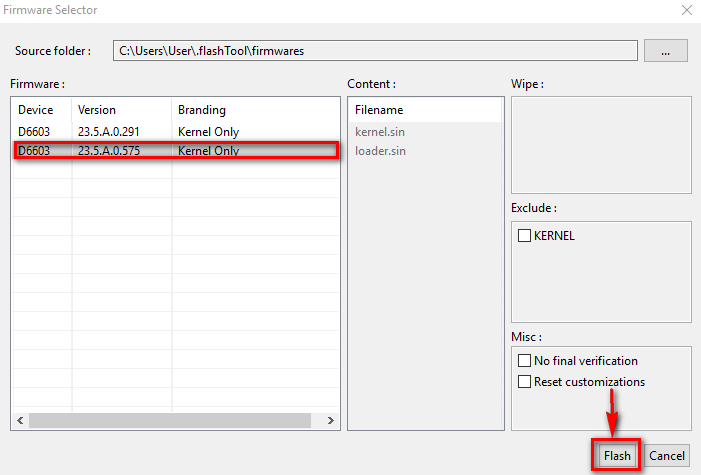This screenshot has height=475, width=701.
Task: Click inside the empty Wipe list box
Action: pos(600,145)
